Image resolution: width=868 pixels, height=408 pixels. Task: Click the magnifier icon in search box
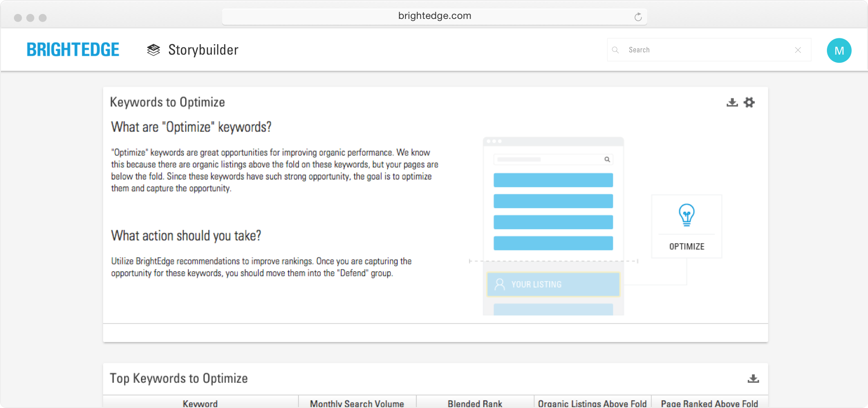(615, 50)
